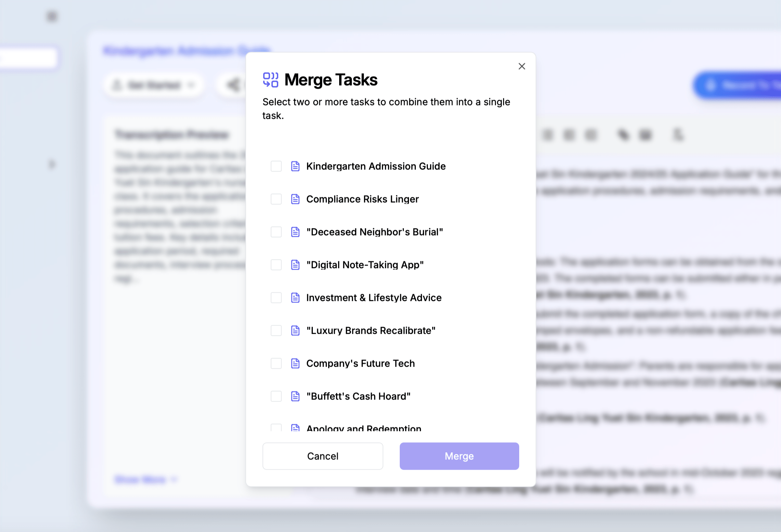Click the Show More link

[140, 479]
